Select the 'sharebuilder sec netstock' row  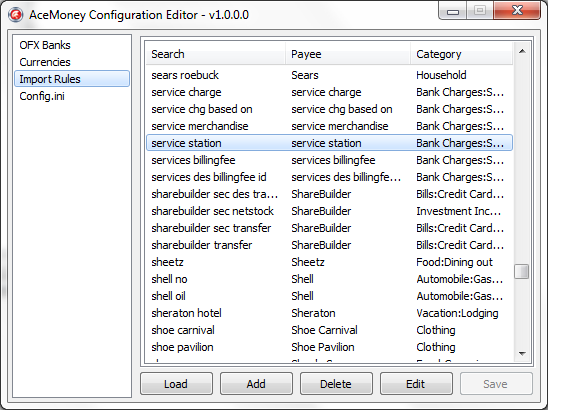(329, 211)
